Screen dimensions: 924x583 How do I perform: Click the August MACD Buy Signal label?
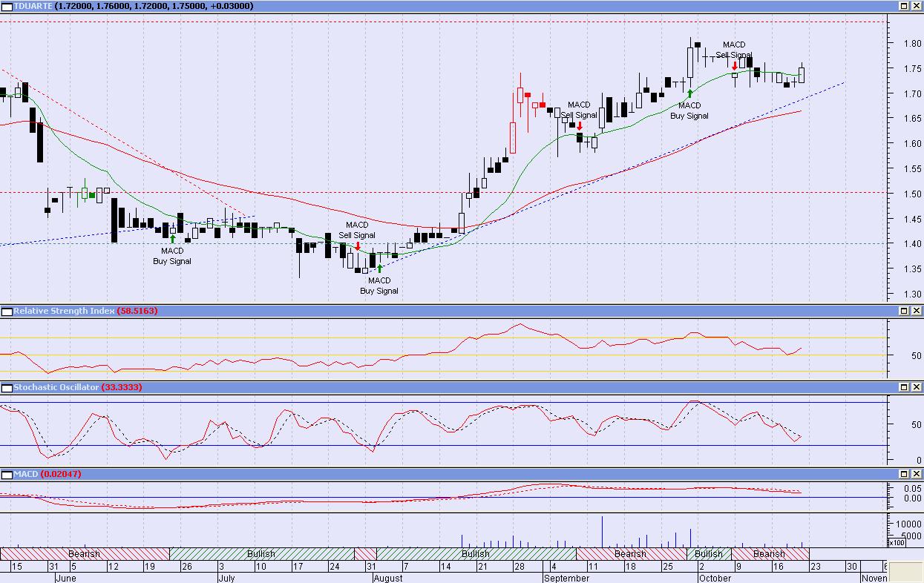379,286
